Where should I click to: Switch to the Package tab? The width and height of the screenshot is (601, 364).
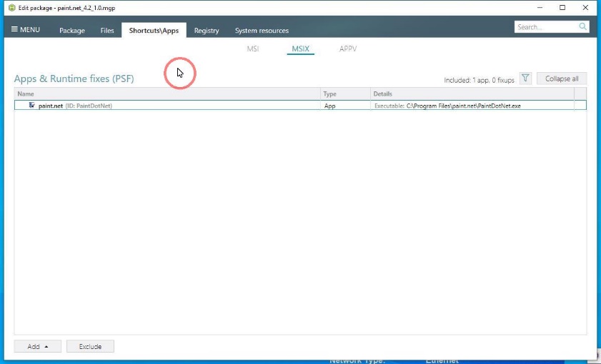click(x=72, y=31)
